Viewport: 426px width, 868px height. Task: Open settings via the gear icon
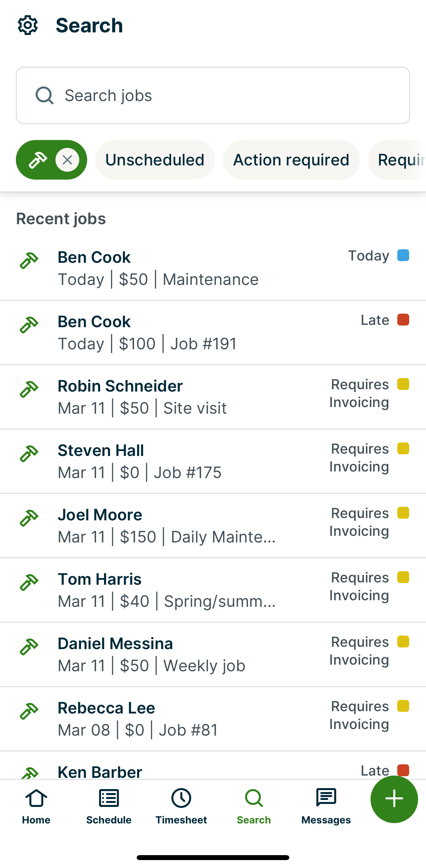(x=28, y=25)
